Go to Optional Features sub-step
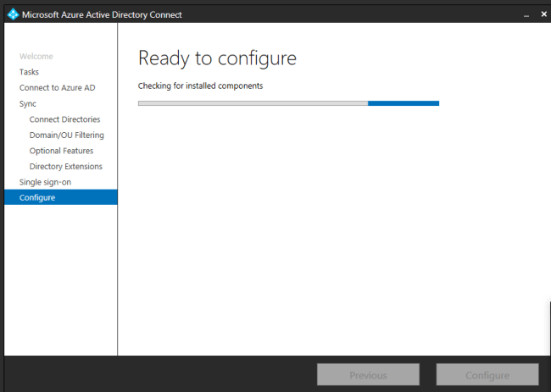Screen dimensions: 551x392 point(61,151)
